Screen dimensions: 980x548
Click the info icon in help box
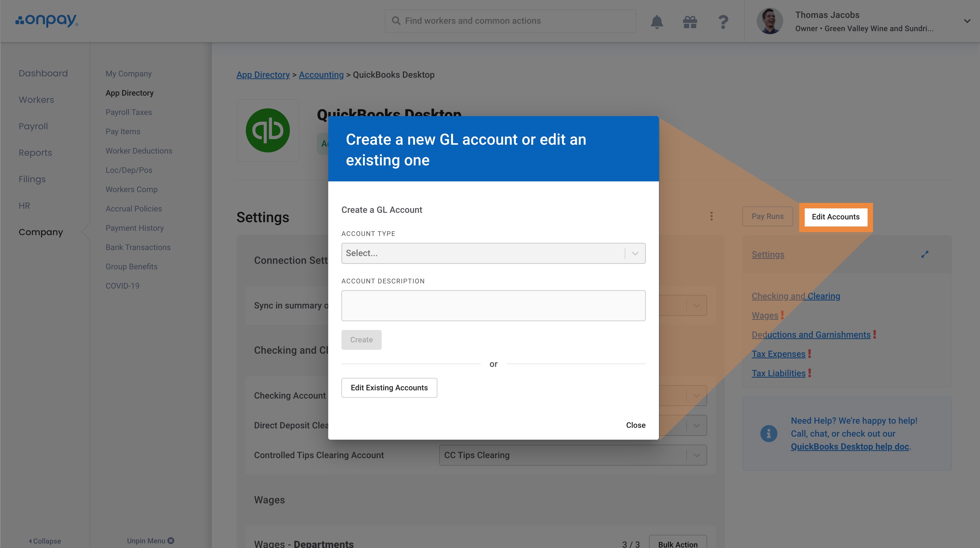coord(768,433)
